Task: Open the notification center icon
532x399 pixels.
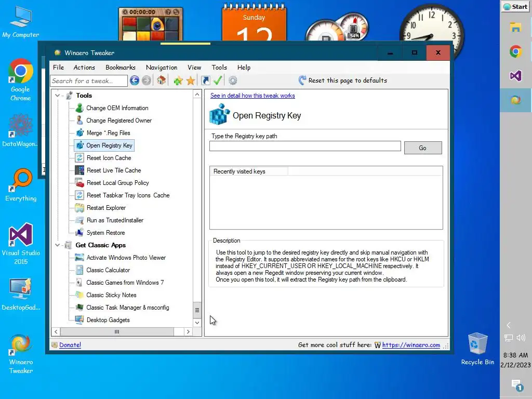Action: [517, 385]
